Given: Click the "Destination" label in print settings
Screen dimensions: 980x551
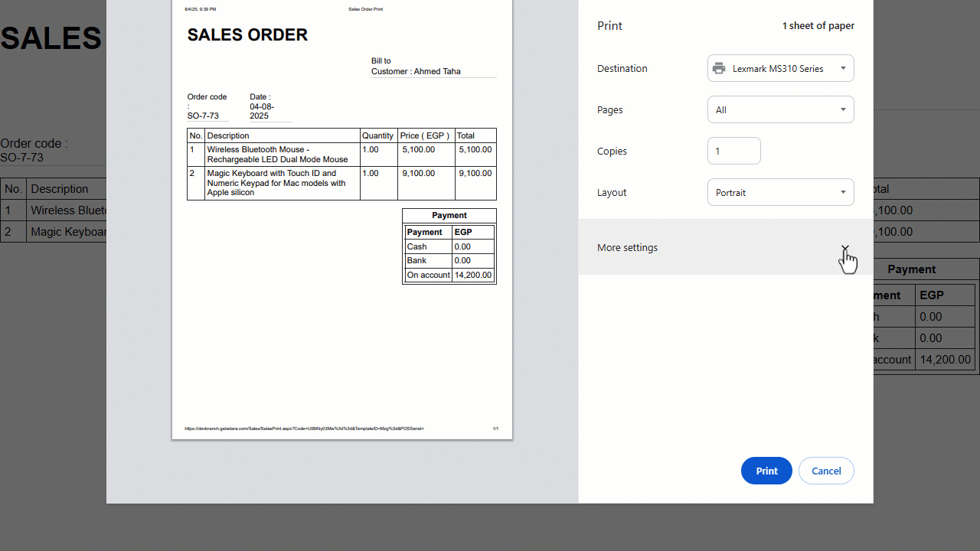Looking at the screenshot, I should [x=622, y=68].
